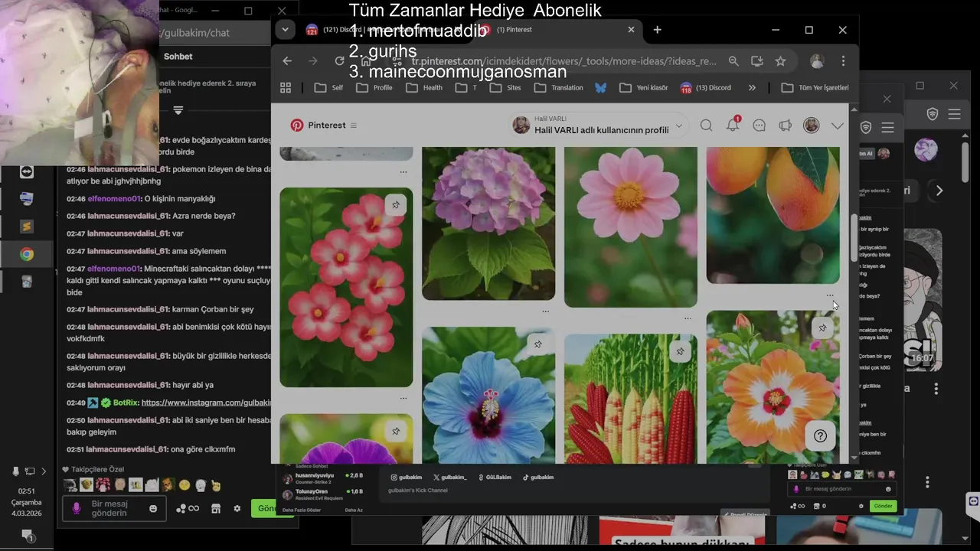
Task: Open the Chrome tab search dropdown
Action: click(285, 30)
